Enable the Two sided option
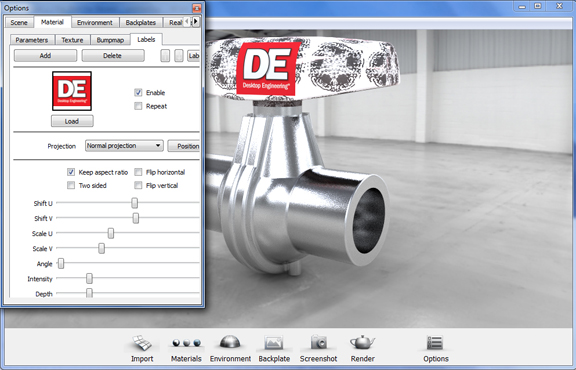Image resolution: width=576 pixels, height=370 pixels. click(71, 185)
